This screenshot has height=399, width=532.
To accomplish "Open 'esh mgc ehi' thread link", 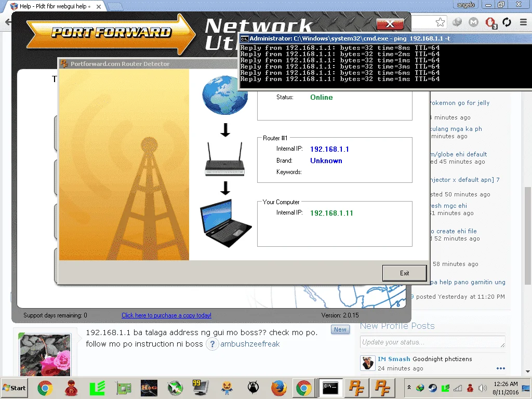I will point(448,206).
